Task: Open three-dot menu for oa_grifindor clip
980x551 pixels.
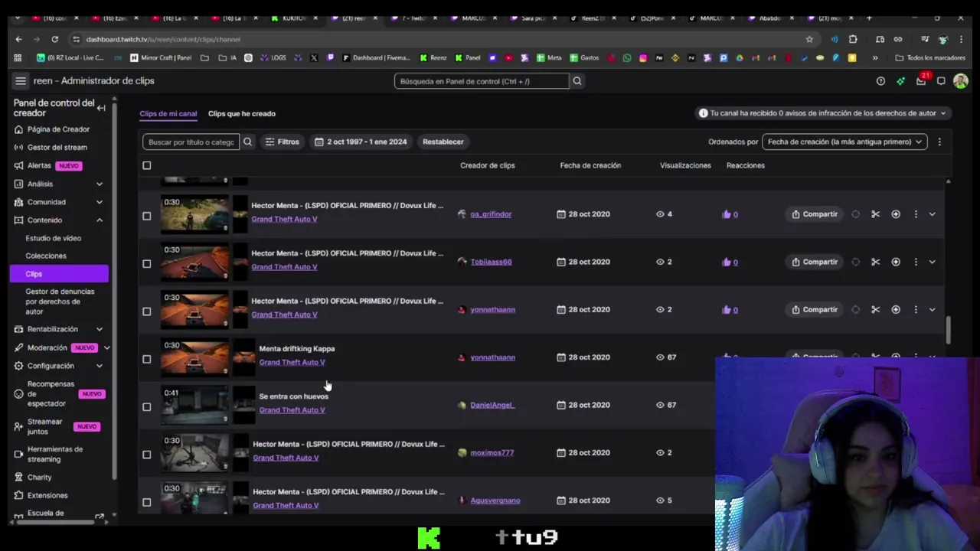Action: tap(916, 214)
